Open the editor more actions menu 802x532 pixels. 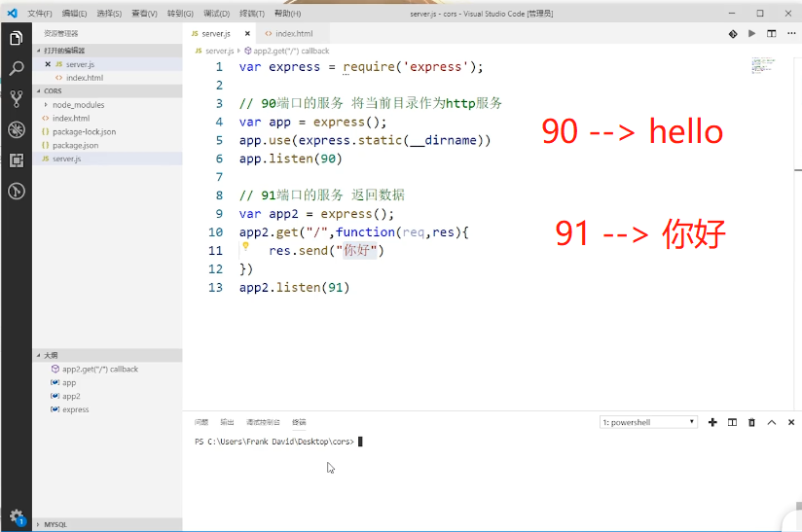[791, 33]
